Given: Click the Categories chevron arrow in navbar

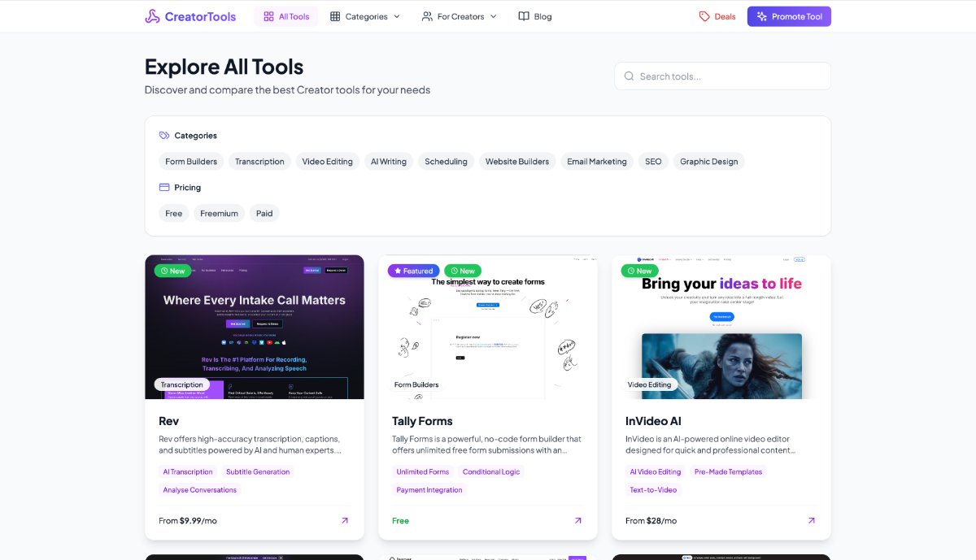Looking at the screenshot, I should pos(397,16).
